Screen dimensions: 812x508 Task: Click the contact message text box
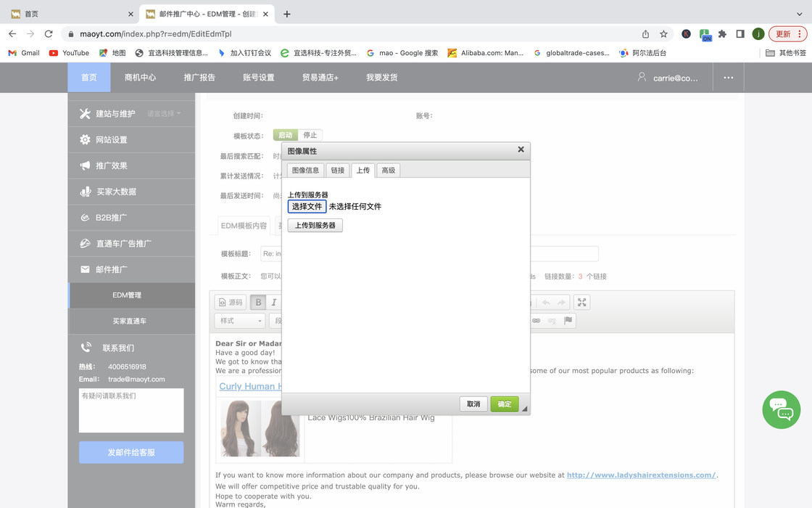(131, 410)
